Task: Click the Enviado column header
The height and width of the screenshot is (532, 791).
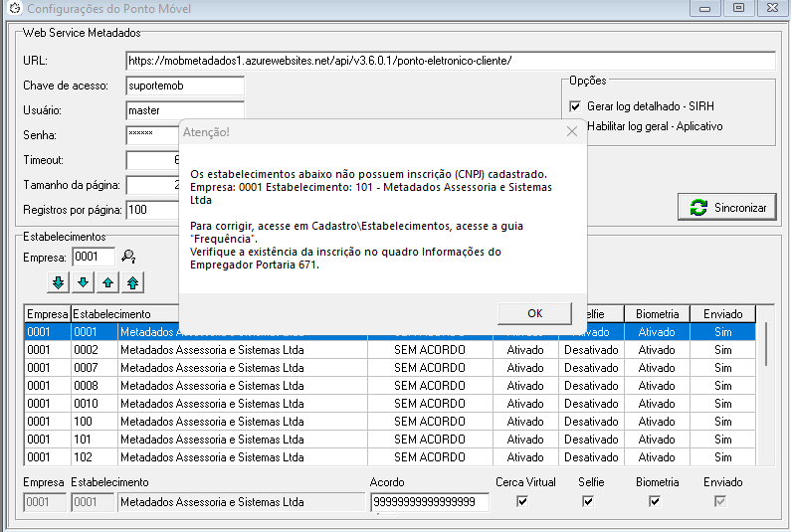Action: (722, 314)
